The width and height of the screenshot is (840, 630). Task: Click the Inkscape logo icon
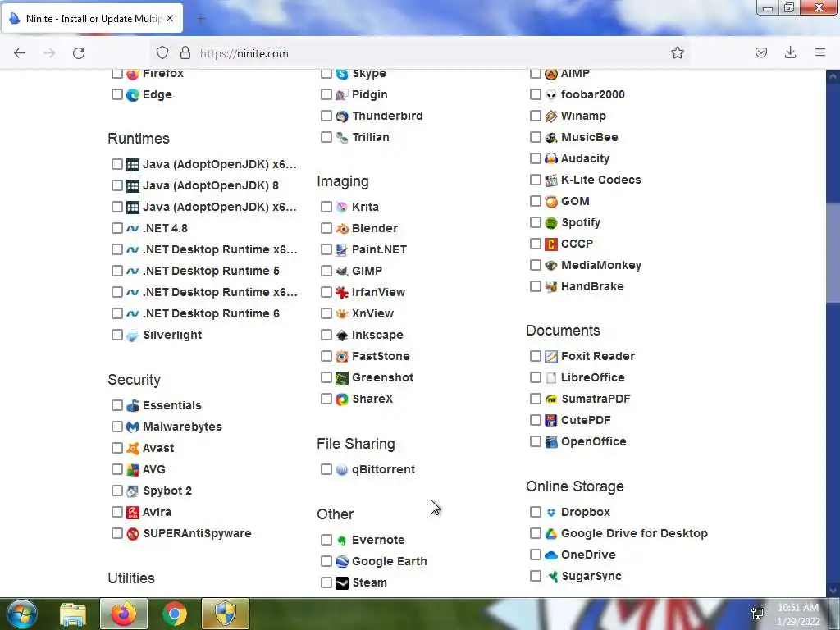[342, 336]
